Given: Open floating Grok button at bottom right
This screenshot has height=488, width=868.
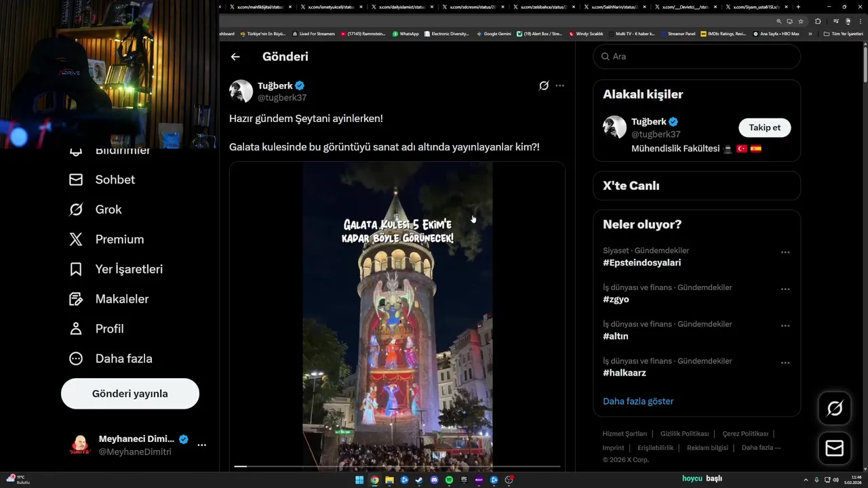Looking at the screenshot, I should point(835,408).
